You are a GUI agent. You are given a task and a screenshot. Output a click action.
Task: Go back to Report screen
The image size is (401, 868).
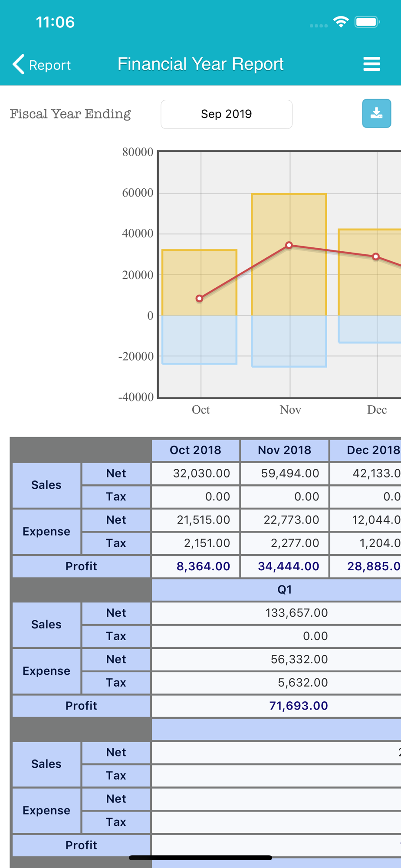click(42, 65)
